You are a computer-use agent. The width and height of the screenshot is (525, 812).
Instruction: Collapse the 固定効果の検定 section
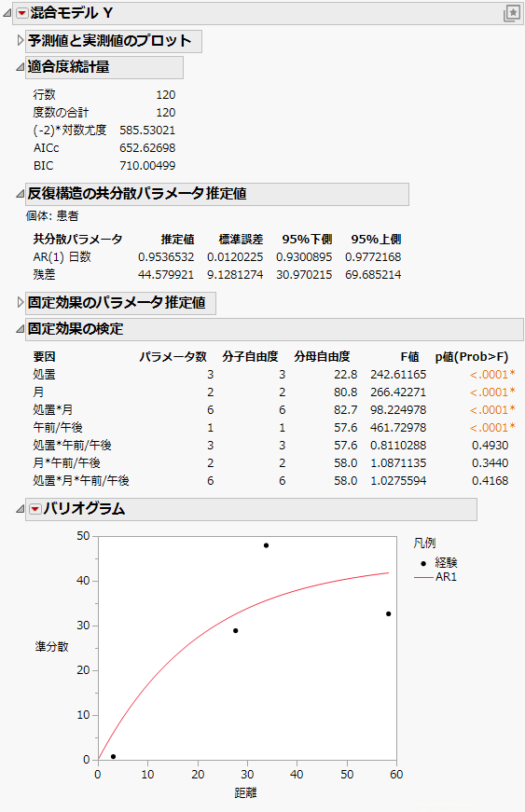click(20, 329)
